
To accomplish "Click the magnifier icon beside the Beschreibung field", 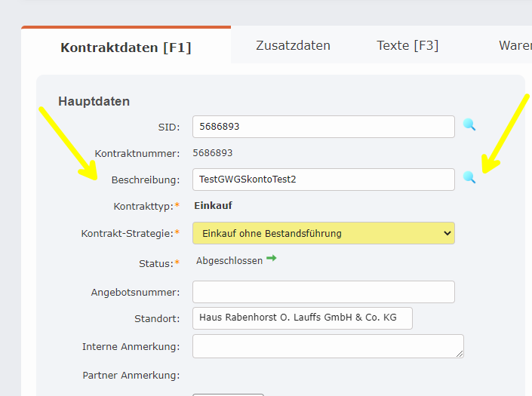I will (x=469, y=177).
